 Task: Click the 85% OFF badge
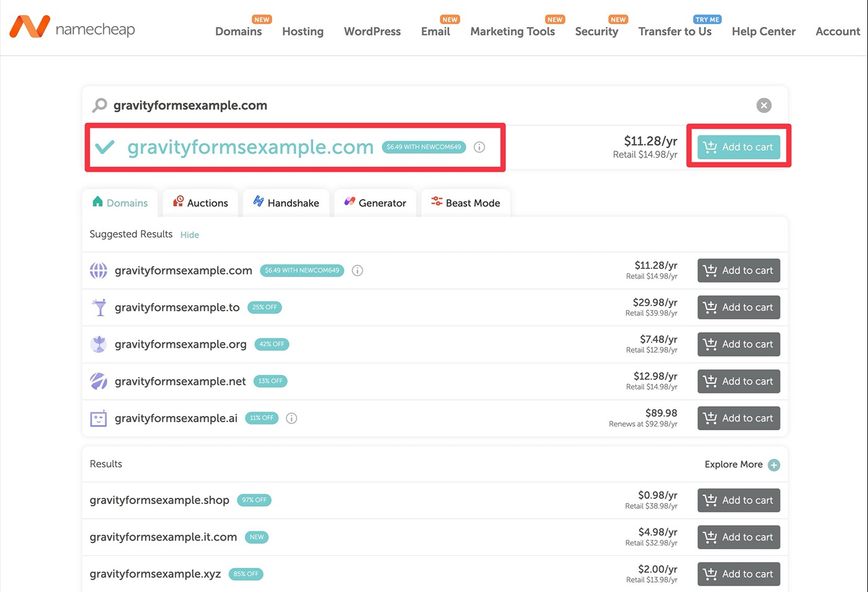click(246, 574)
